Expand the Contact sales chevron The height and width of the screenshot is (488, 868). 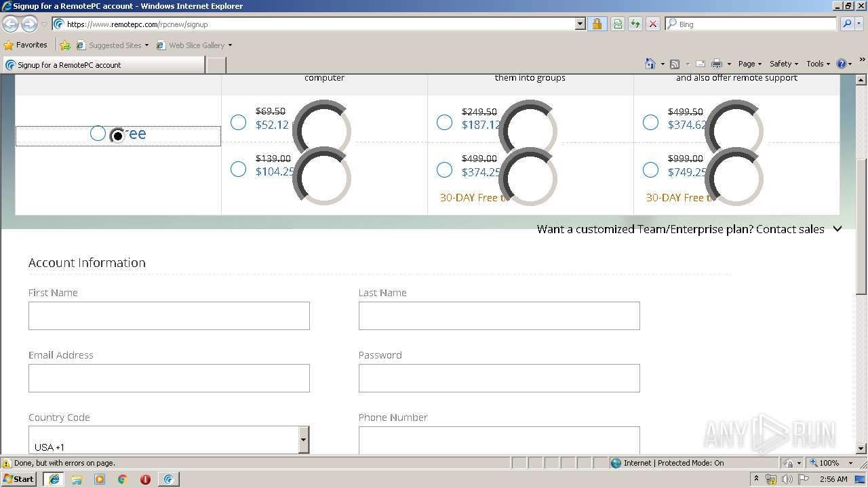(x=837, y=229)
